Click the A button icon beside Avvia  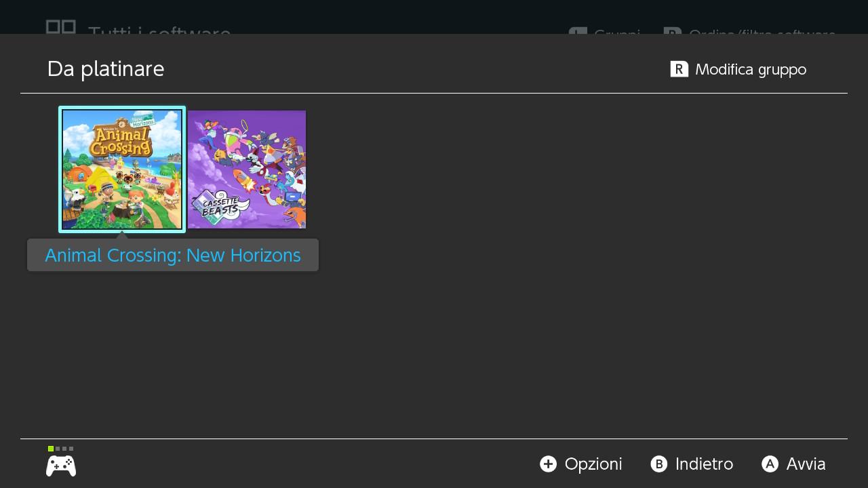(770, 464)
